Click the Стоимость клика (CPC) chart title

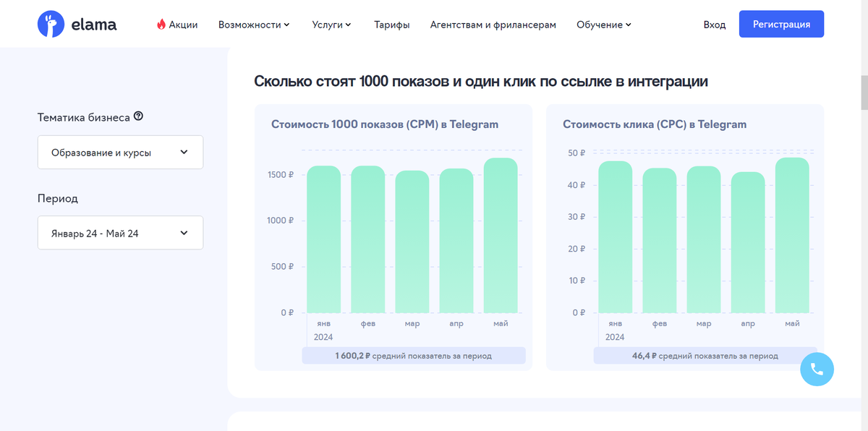pyautogui.click(x=655, y=124)
